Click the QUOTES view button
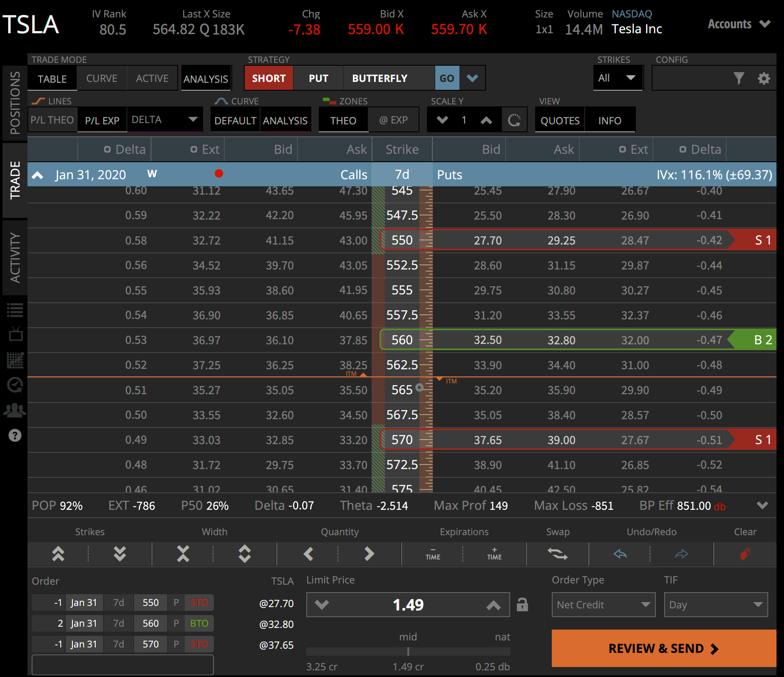The width and height of the screenshot is (784, 677). click(560, 121)
